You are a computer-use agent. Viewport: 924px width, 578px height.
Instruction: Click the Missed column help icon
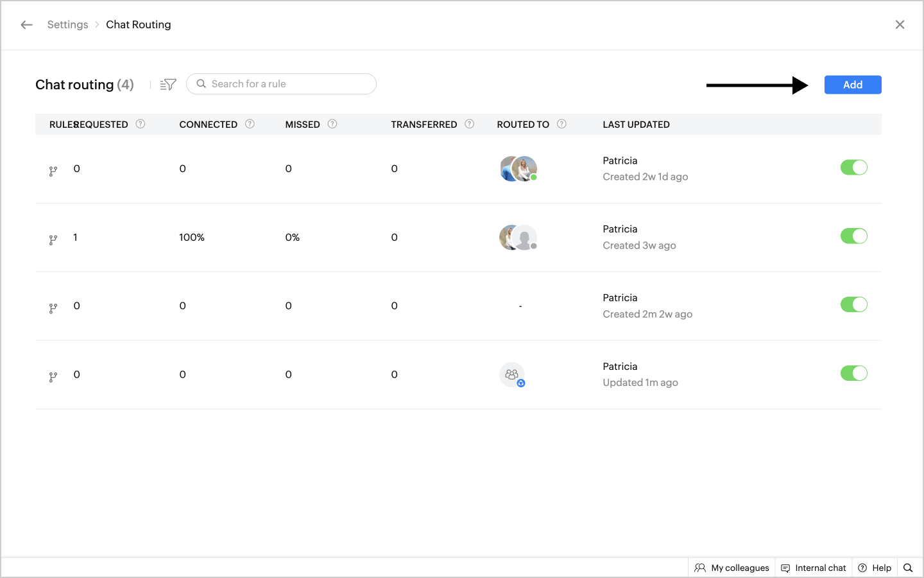coord(332,124)
